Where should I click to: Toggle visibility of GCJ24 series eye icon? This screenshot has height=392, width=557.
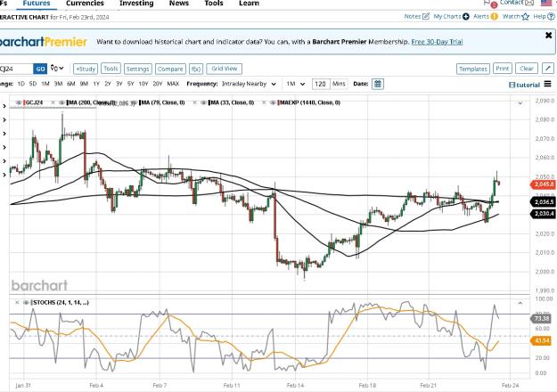tap(19, 102)
